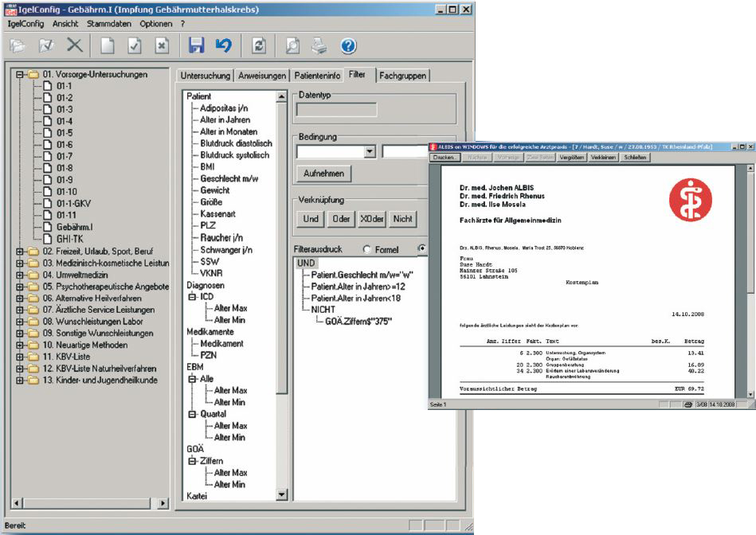Click the refresh document toolbar icon
The height and width of the screenshot is (535, 756).
259,46
